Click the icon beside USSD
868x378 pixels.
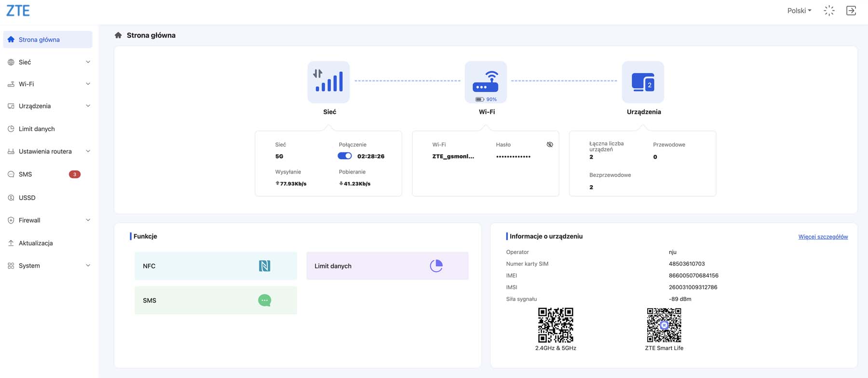pyautogui.click(x=11, y=198)
